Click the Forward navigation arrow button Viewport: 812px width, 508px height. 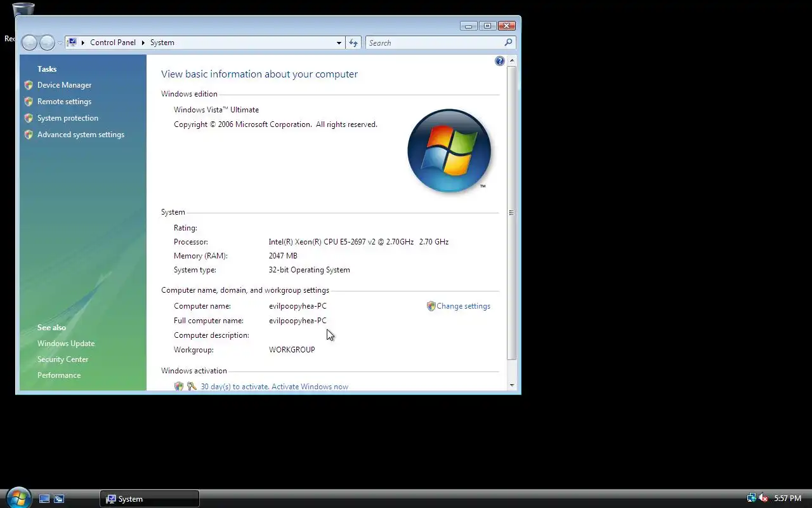coord(47,43)
